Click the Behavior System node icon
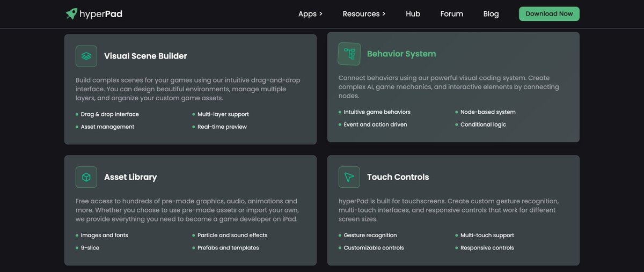Viewport: 644px width, 272px height. [x=349, y=54]
